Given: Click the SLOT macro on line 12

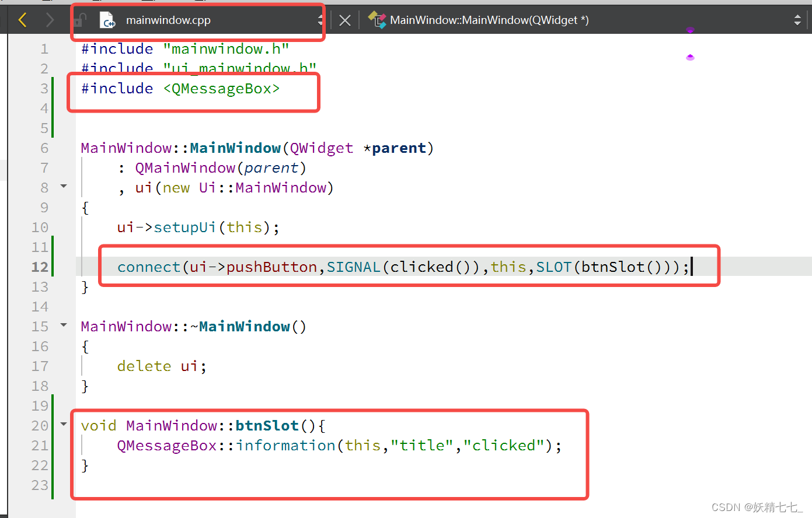Looking at the screenshot, I should tap(554, 267).
